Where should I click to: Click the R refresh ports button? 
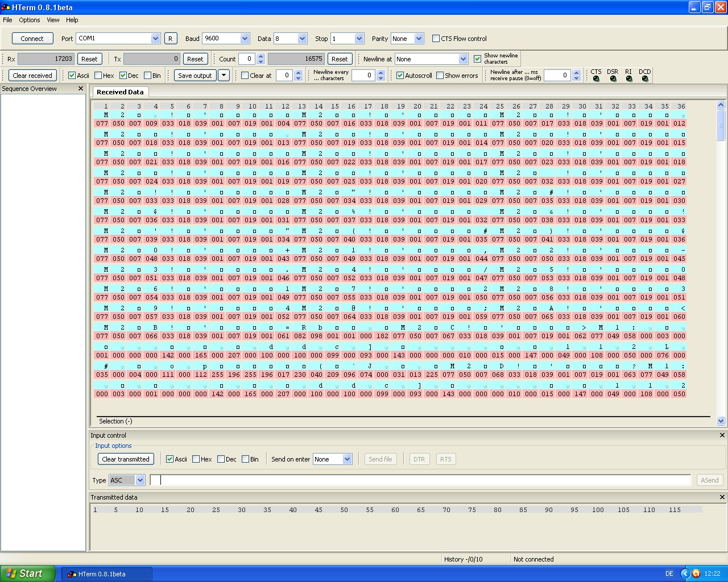[x=170, y=39]
